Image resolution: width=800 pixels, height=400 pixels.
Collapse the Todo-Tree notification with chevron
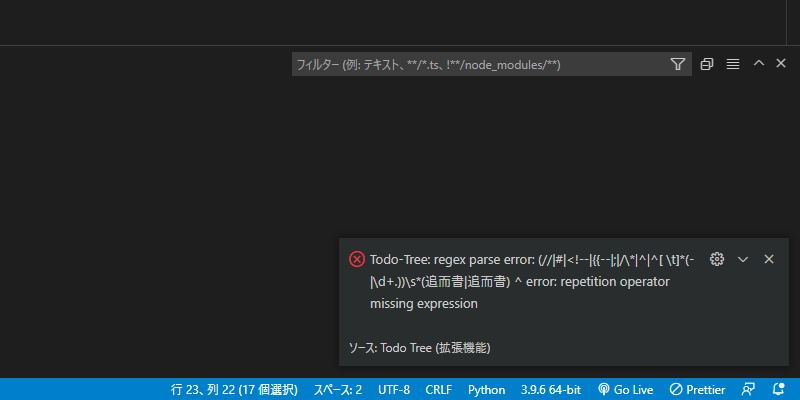pos(743,259)
